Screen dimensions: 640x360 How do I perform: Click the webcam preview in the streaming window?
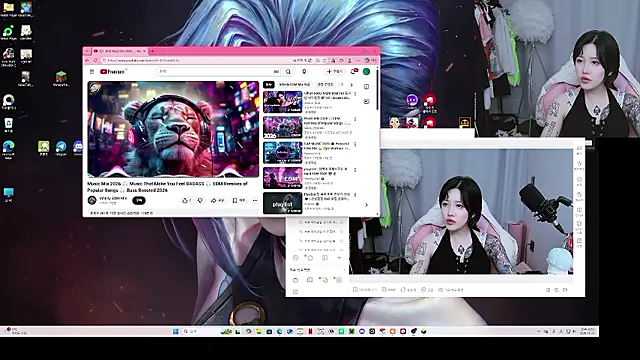[461, 211]
